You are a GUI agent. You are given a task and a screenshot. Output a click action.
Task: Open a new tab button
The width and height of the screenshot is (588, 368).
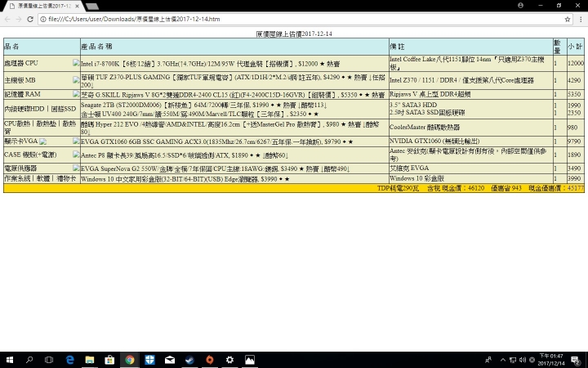pos(92,7)
